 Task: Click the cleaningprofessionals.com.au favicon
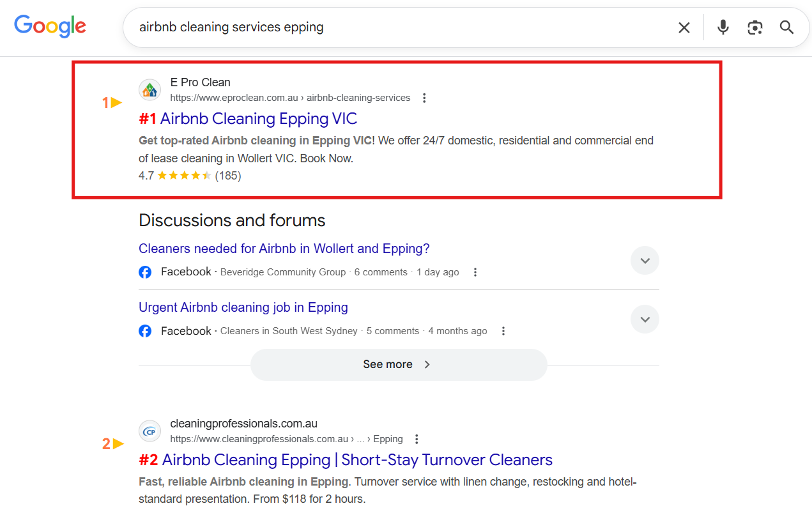149,431
